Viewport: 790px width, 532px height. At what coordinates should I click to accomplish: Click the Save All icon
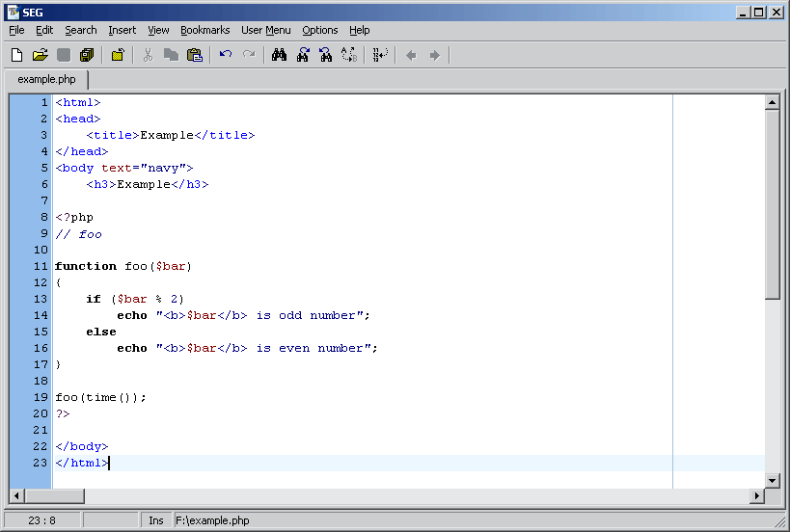[87, 55]
